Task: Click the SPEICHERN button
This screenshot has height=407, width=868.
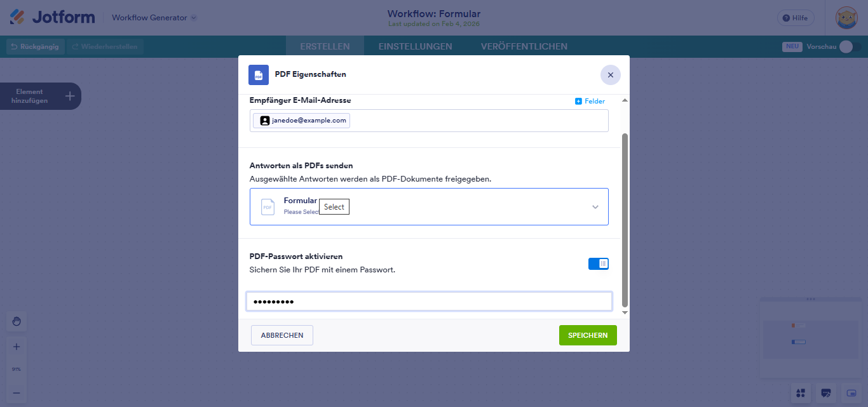Action: tap(588, 335)
